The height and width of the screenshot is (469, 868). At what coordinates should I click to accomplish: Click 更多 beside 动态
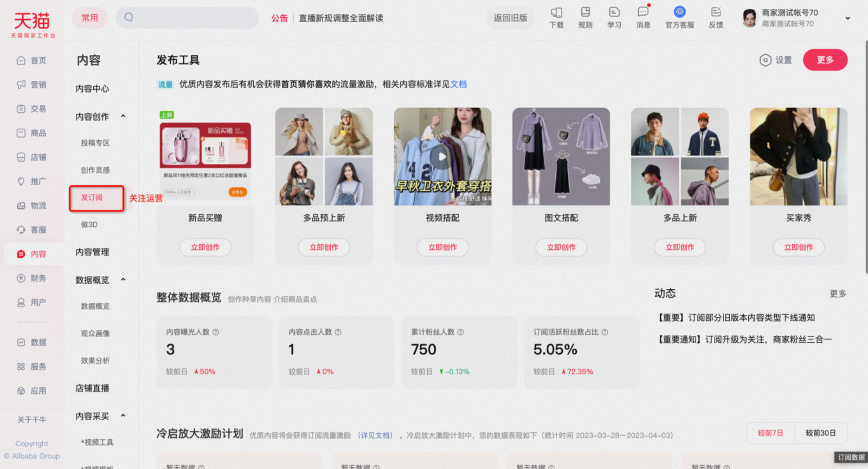click(x=838, y=293)
